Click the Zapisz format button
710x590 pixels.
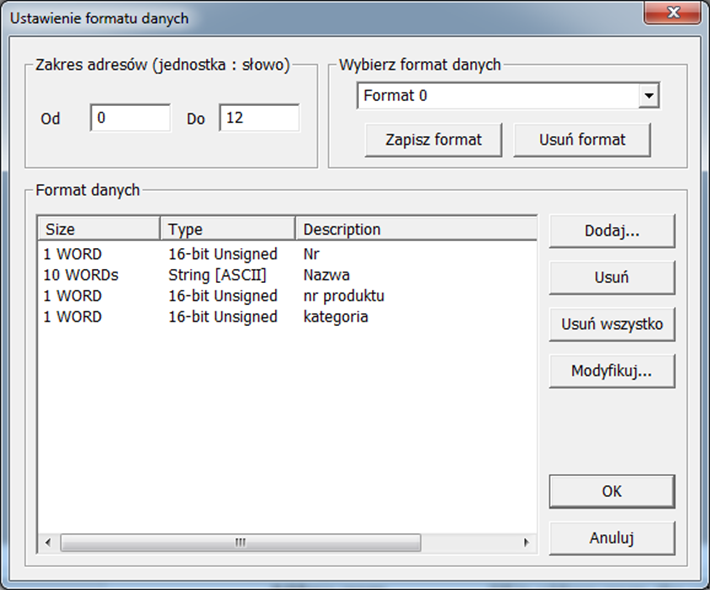click(x=433, y=139)
